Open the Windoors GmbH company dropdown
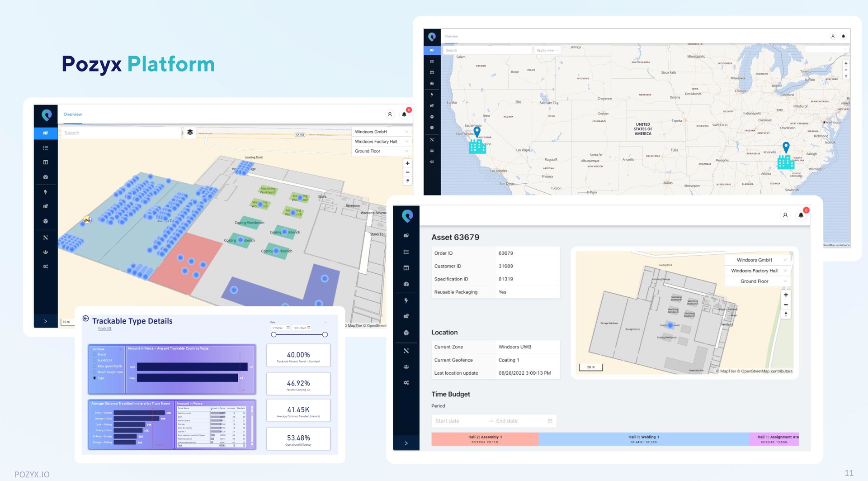 pos(381,131)
